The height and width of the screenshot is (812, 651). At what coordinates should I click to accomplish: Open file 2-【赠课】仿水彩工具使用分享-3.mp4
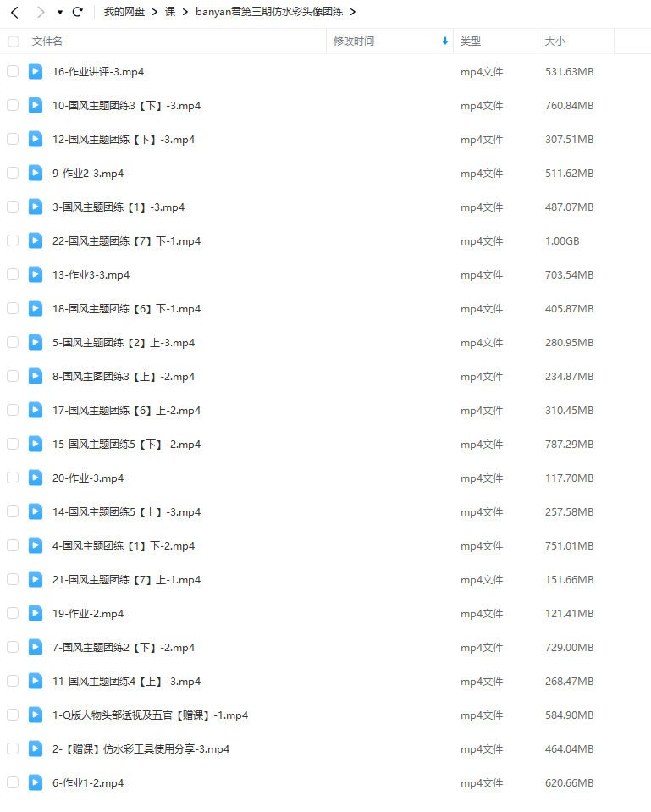[141, 748]
